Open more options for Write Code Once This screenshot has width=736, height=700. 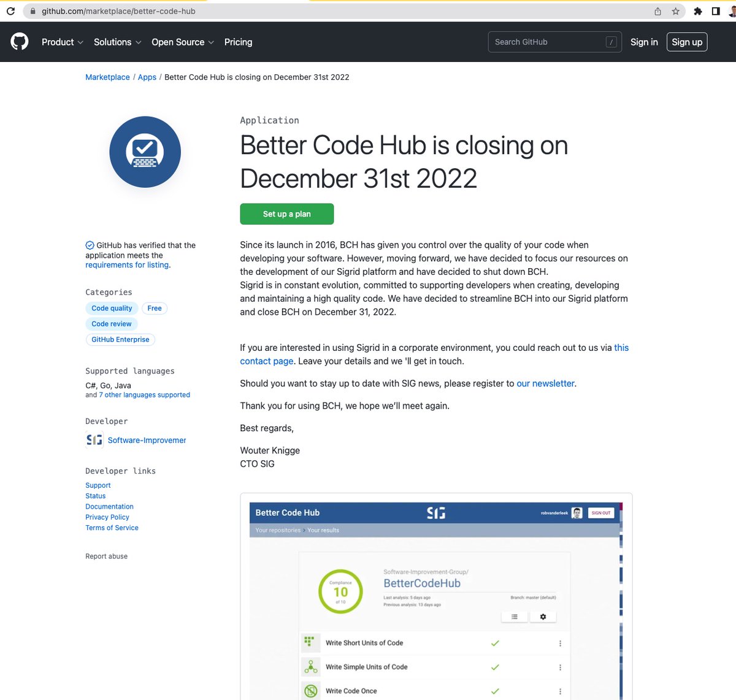[560, 691]
